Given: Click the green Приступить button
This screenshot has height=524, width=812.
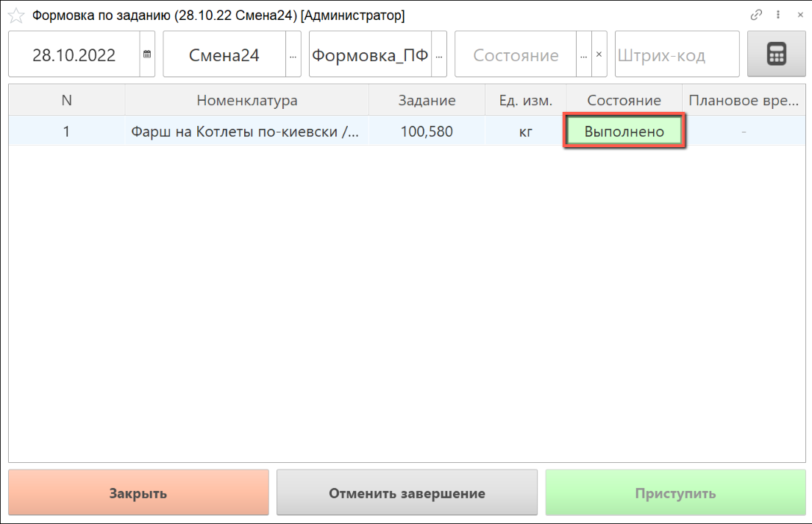Looking at the screenshot, I should [x=674, y=493].
